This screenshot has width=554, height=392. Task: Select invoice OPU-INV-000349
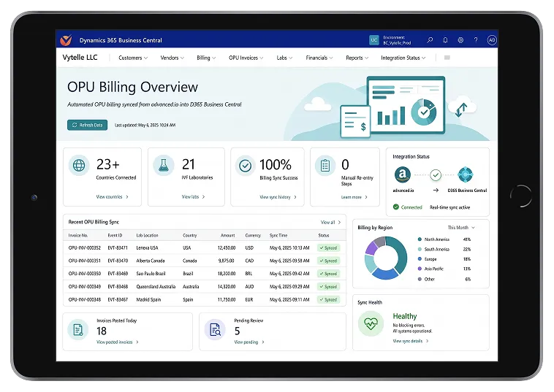pos(85,287)
